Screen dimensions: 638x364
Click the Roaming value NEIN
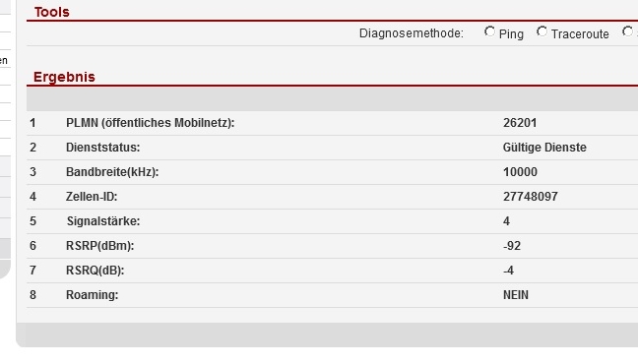tap(516, 295)
